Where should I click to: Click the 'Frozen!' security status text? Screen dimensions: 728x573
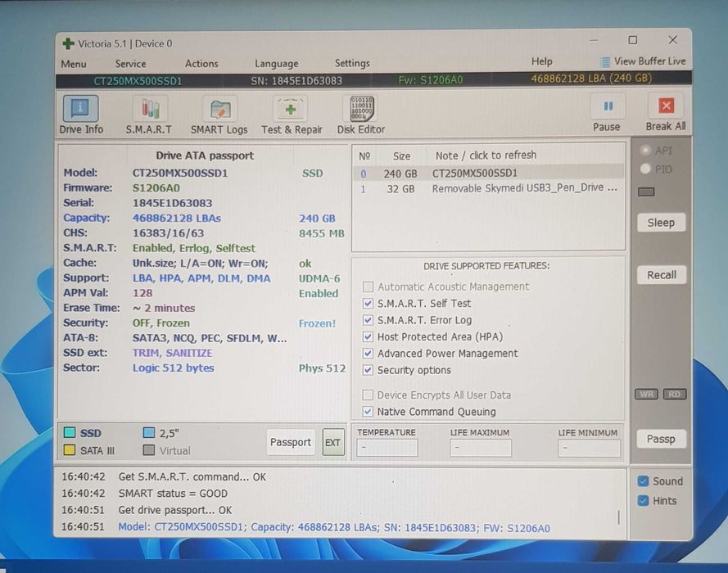coord(317,323)
